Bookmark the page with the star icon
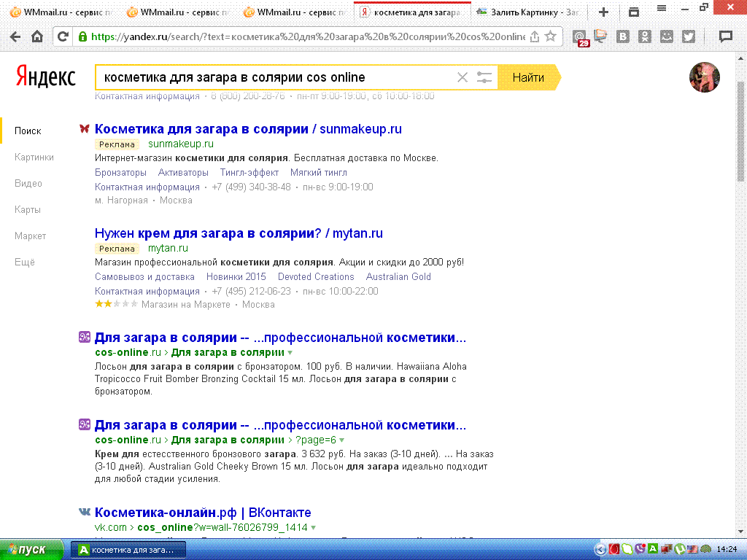This screenshot has height=560, width=747. point(551,36)
